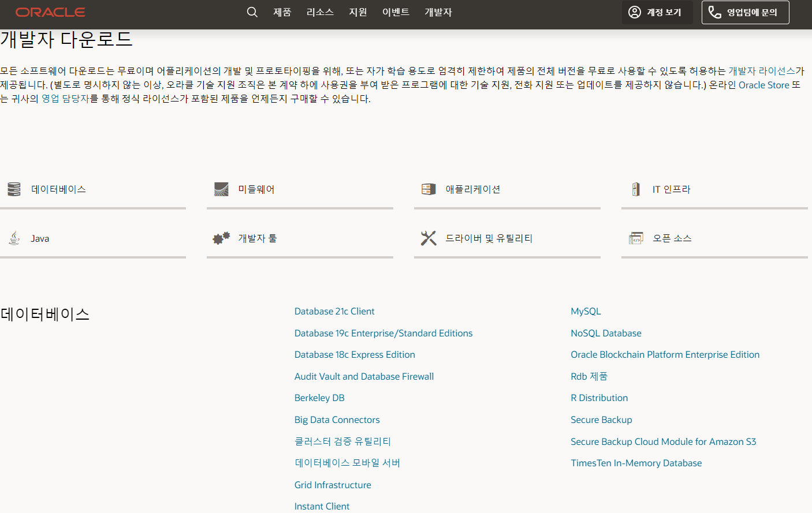Open Database 21c Client link
Image resolution: width=812 pixels, height=513 pixels.
tap(334, 311)
